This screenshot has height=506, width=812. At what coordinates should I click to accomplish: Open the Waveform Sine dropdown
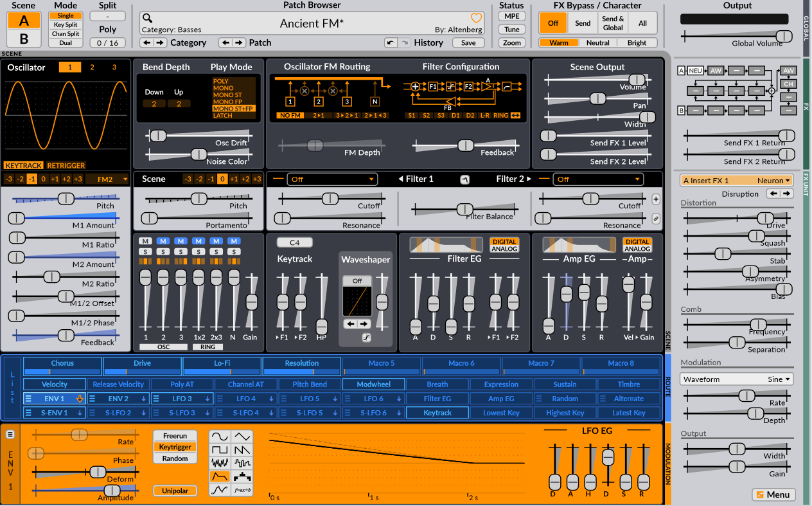pyautogui.click(x=737, y=379)
